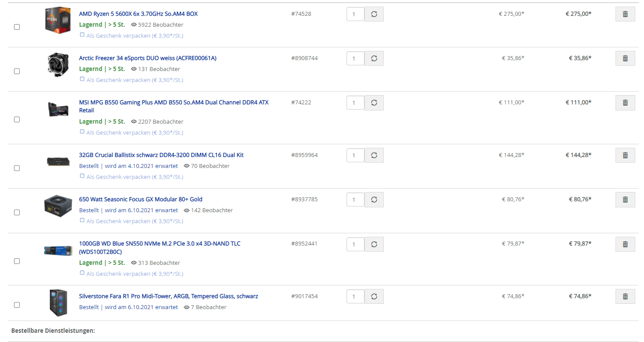
Task: Click the 'Bestellbare Dienstleistungen:' heading
Action: tap(53, 331)
